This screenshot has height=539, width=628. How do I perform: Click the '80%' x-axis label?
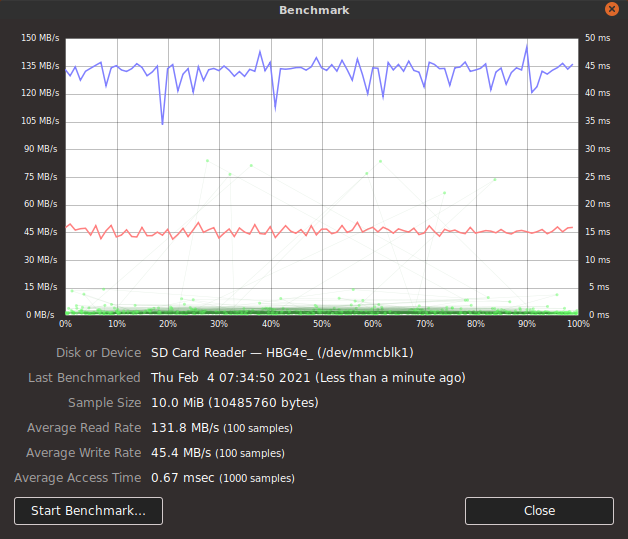[475, 324]
